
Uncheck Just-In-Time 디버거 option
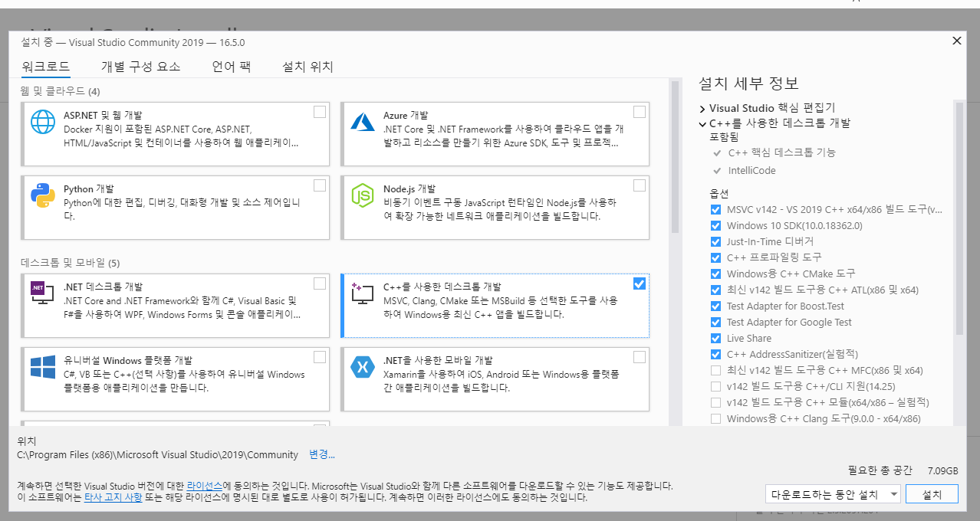(x=715, y=241)
